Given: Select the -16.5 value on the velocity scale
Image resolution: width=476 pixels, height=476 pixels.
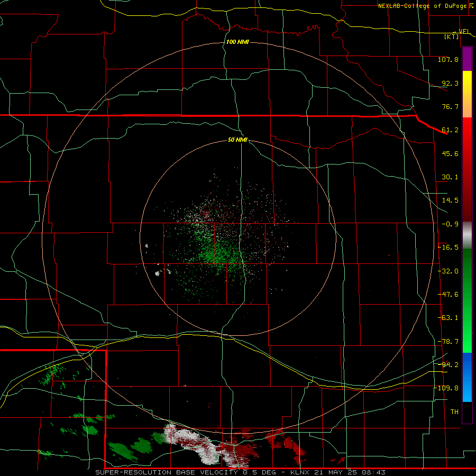Looking at the screenshot, I should (448, 248).
